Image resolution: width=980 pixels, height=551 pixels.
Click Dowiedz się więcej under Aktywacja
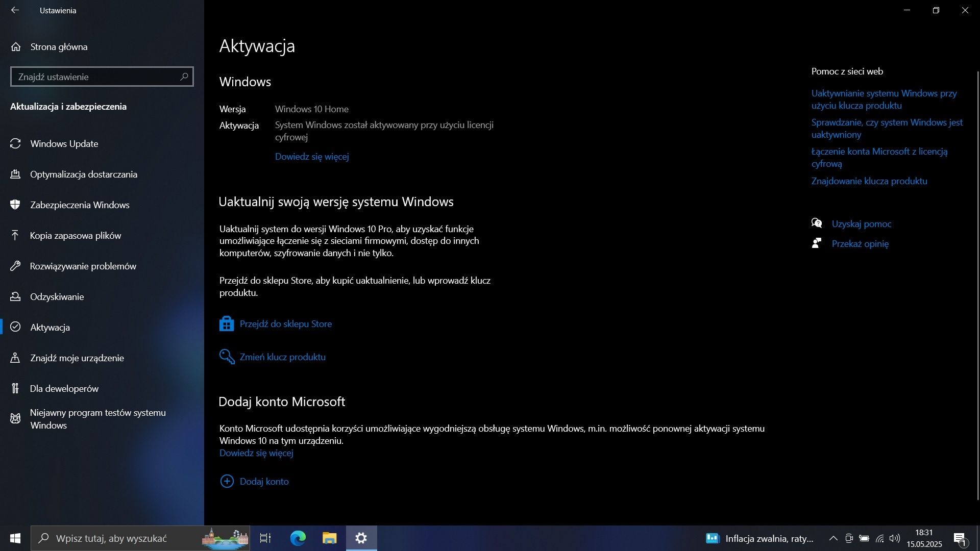[312, 157]
